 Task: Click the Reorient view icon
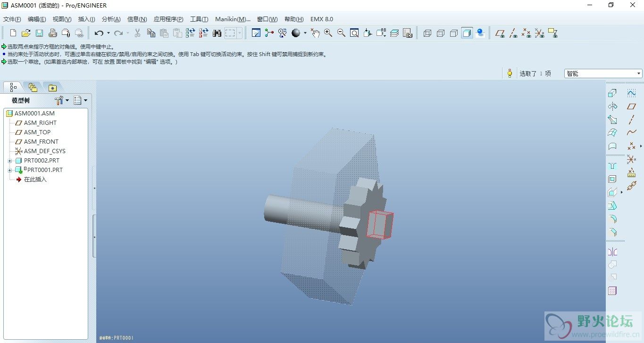coord(368,33)
